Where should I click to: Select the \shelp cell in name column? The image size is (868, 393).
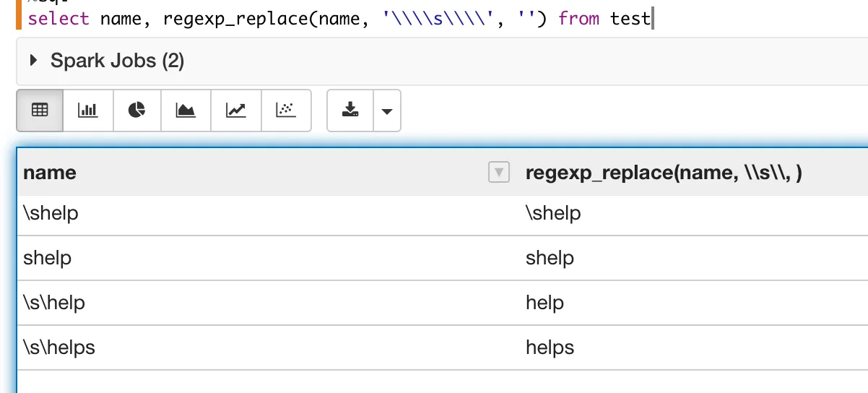(51, 213)
